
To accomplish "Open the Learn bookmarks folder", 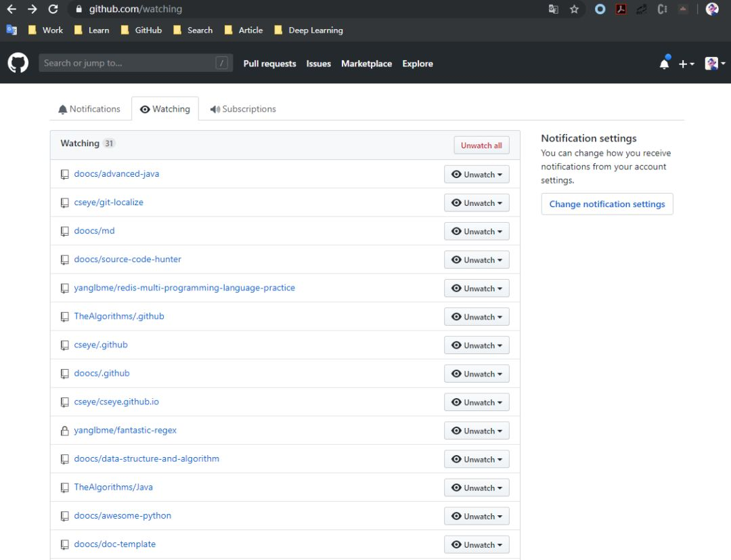I will pos(92,30).
